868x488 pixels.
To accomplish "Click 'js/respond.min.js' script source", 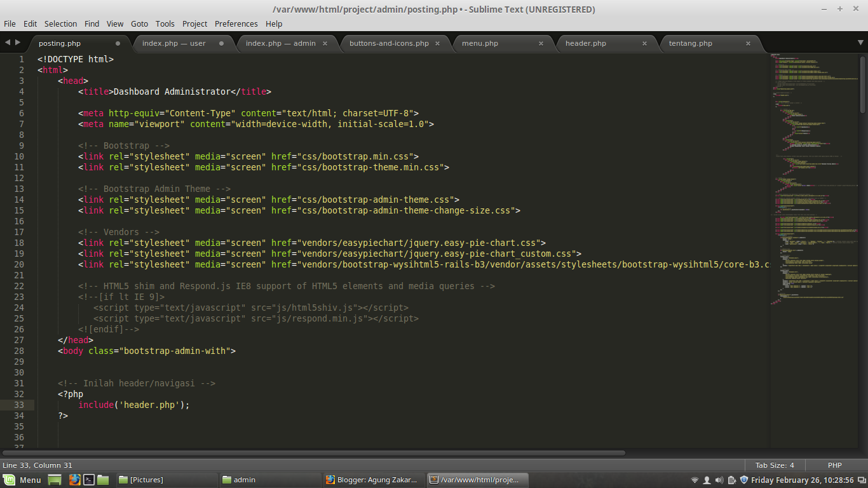I will [322, 318].
